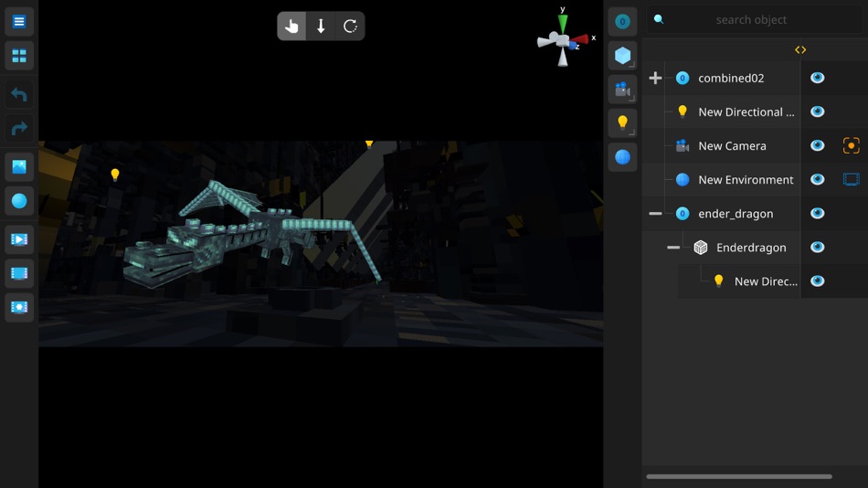Select New Directional light row
Screen dimensions: 868x488
click(746, 111)
